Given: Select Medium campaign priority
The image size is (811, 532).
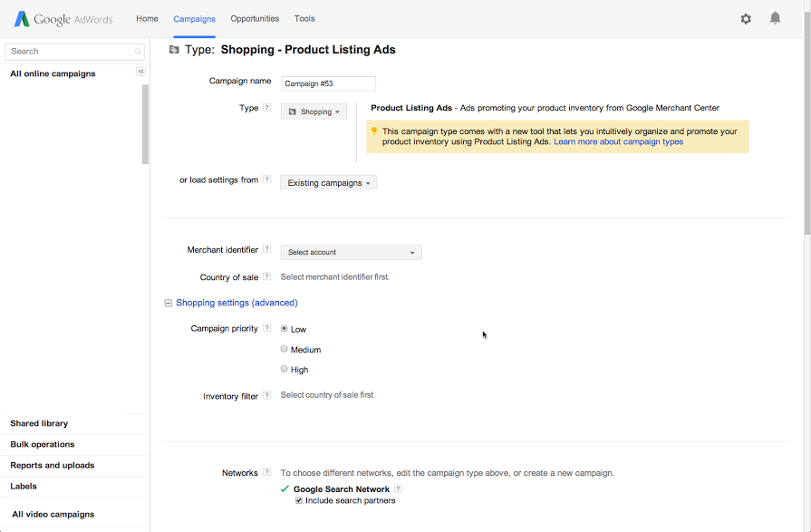Looking at the screenshot, I should [x=285, y=349].
